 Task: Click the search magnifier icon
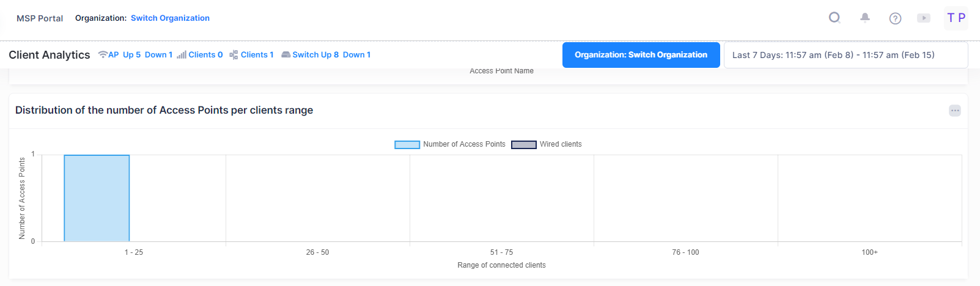[834, 18]
